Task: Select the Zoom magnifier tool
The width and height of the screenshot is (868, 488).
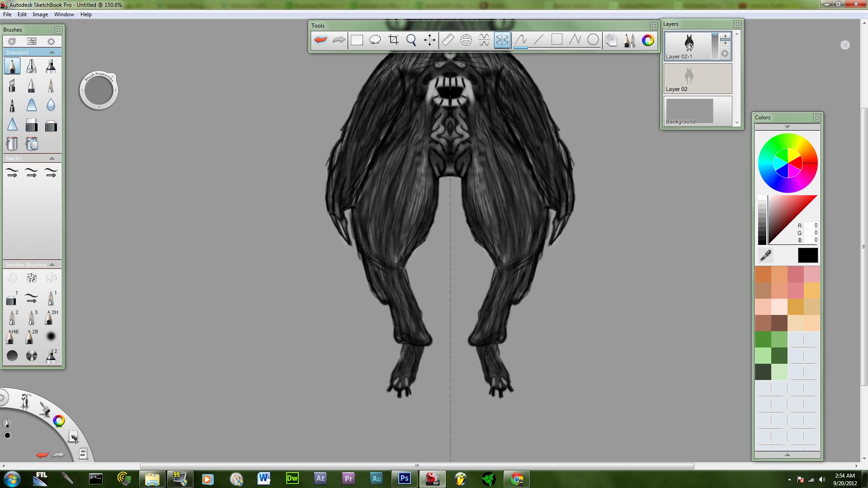Action: click(411, 40)
